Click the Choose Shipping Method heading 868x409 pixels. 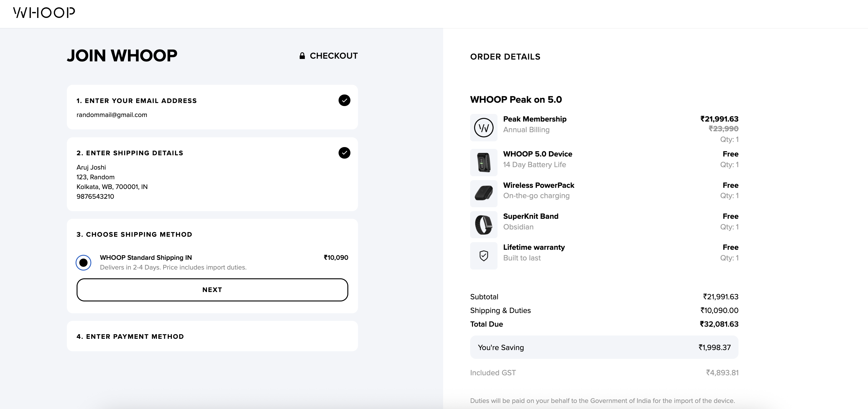pos(134,235)
